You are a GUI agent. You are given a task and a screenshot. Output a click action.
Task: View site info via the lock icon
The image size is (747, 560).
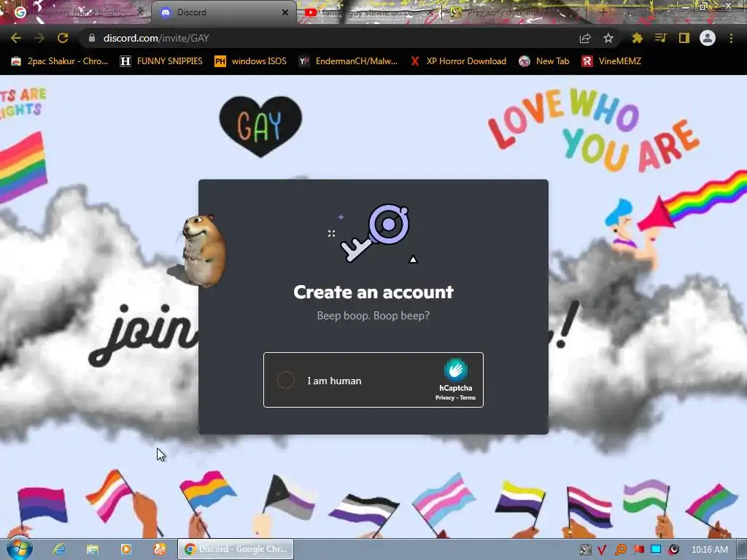(92, 38)
